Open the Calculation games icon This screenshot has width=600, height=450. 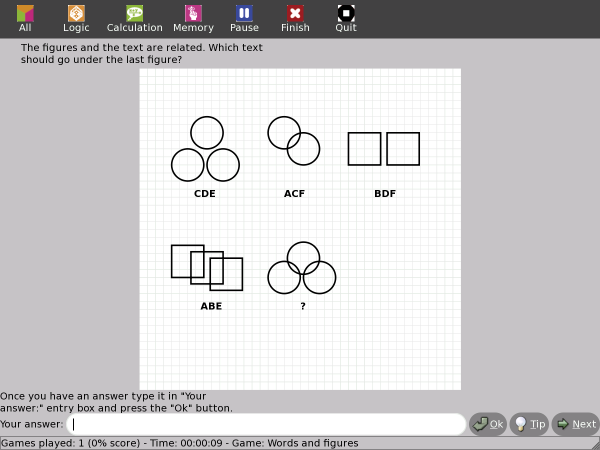pos(134,18)
